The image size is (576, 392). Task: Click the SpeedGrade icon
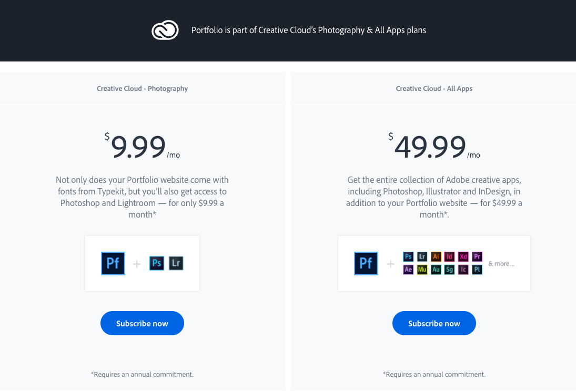[x=449, y=270]
